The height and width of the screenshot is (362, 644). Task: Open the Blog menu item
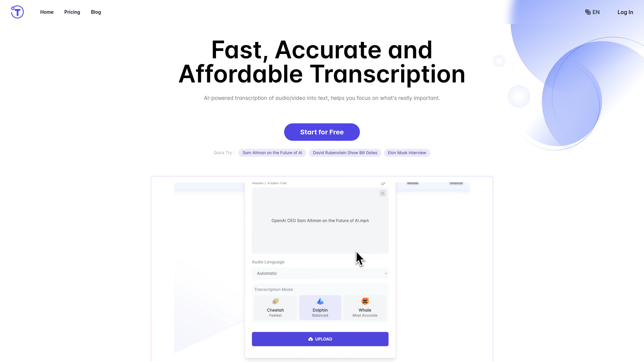[x=96, y=12]
